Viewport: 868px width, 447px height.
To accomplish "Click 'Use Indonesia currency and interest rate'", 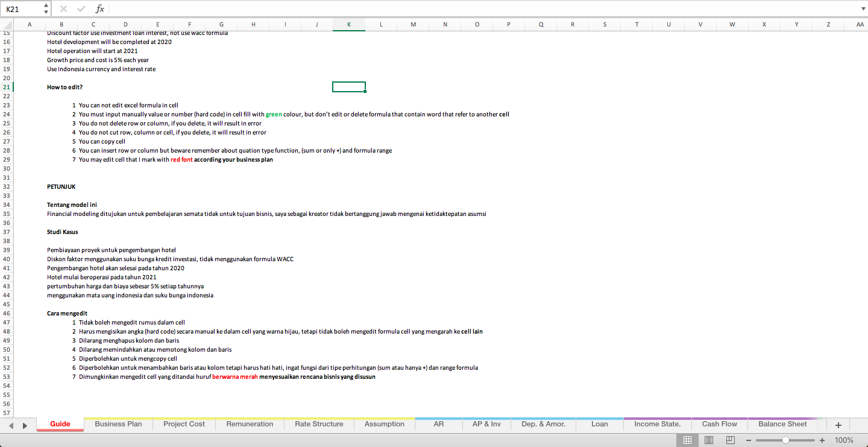I will [x=101, y=69].
